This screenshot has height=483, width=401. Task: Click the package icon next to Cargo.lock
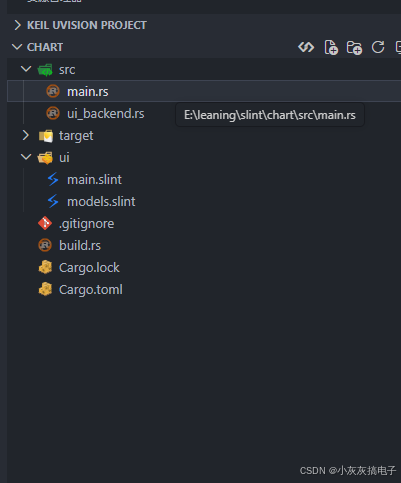[x=45, y=267]
